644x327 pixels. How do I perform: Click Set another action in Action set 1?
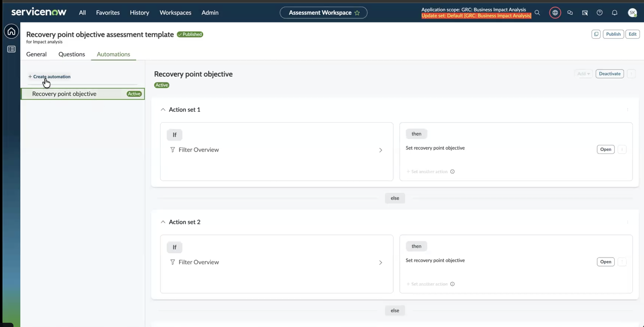pyautogui.click(x=427, y=172)
